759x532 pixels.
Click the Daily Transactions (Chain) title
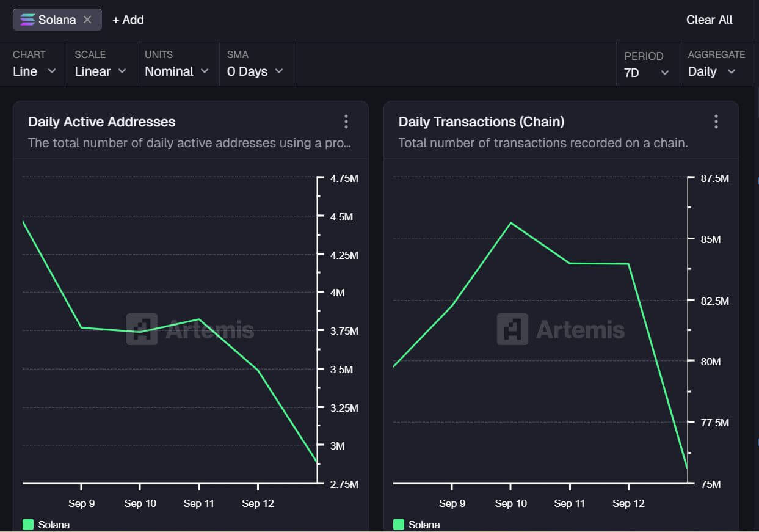point(481,122)
